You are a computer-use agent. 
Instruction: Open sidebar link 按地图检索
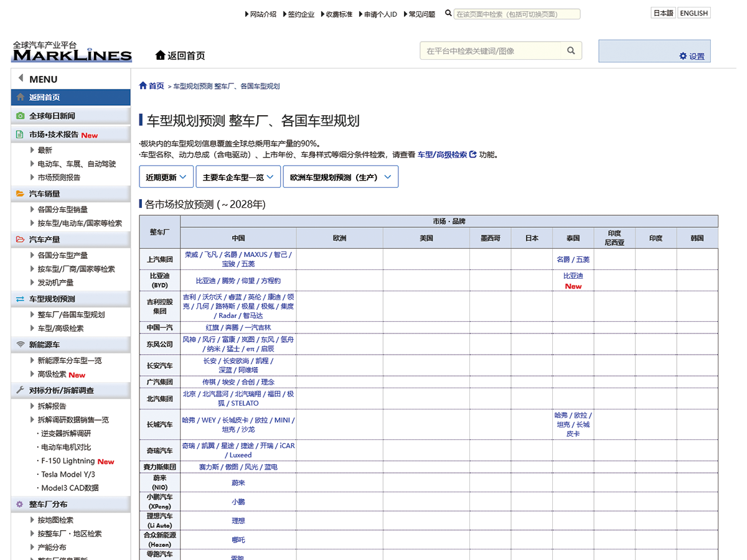[x=55, y=520]
